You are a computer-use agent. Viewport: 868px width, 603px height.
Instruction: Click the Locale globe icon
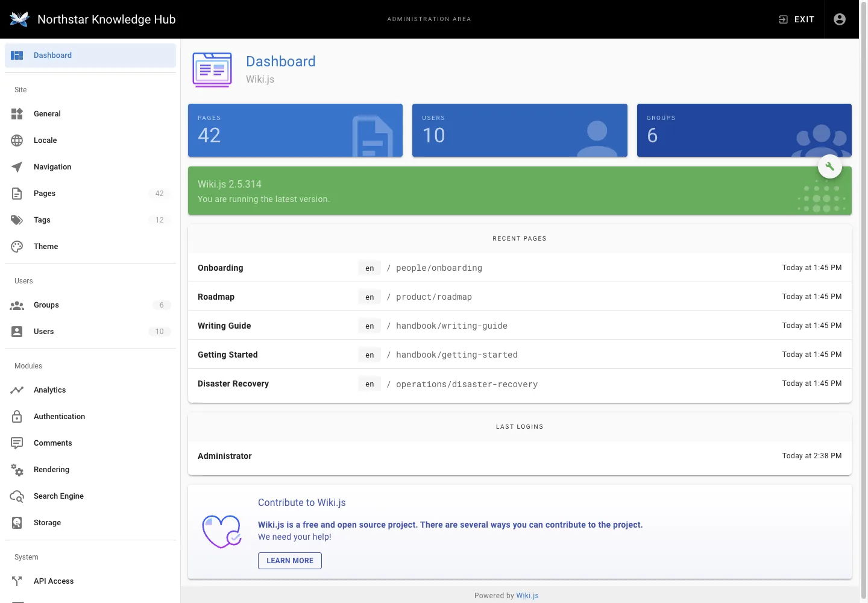pyautogui.click(x=17, y=140)
